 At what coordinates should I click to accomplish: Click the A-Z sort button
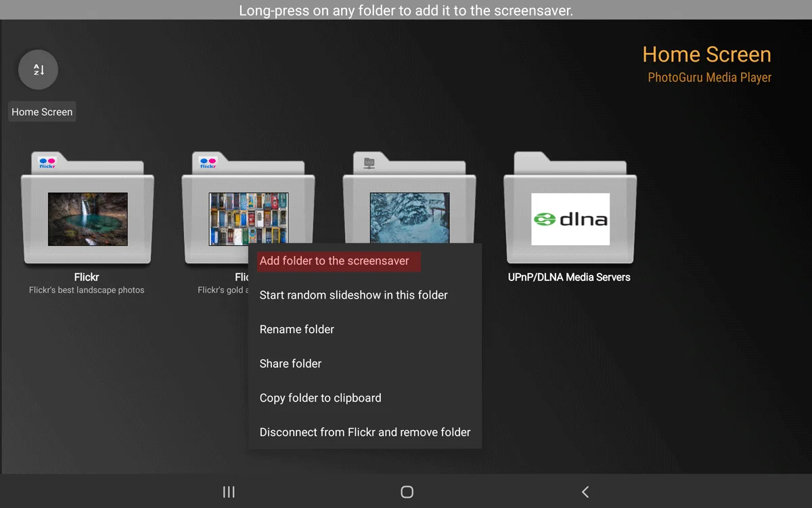coord(38,69)
